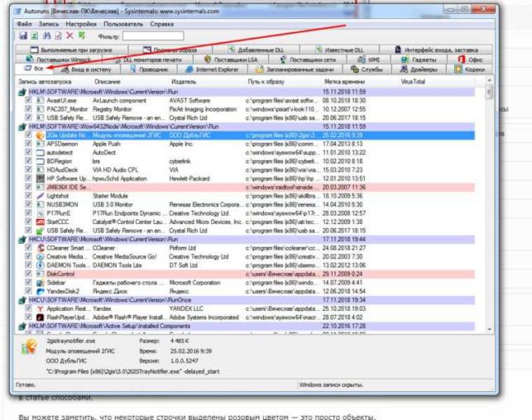Open the Офис tab

point(471,60)
